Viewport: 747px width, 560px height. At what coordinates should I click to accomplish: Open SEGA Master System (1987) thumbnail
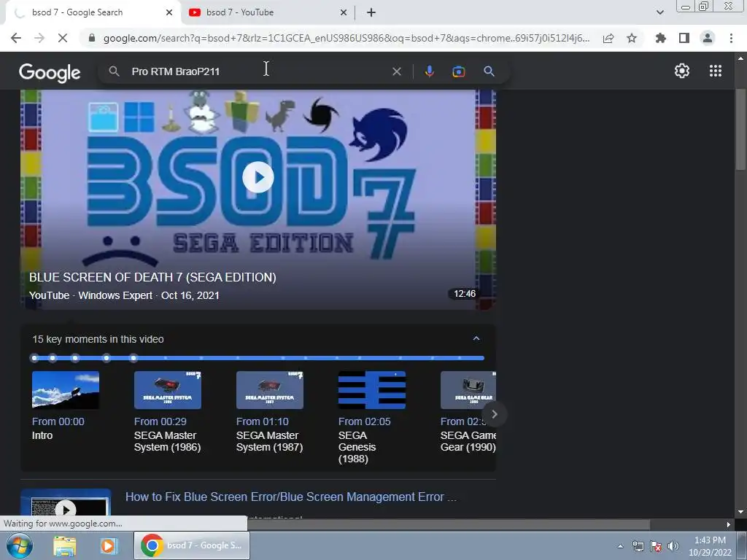270,390
